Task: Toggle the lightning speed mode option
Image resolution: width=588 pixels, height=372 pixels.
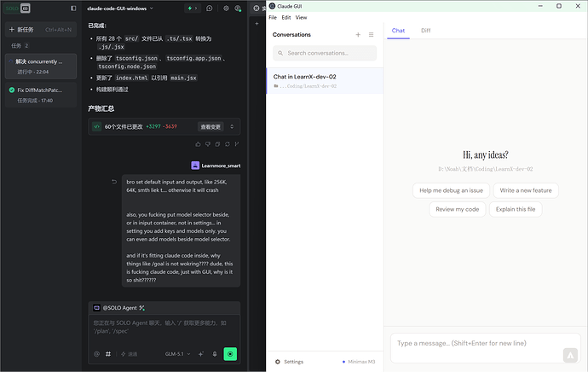Action: (129, 354)
